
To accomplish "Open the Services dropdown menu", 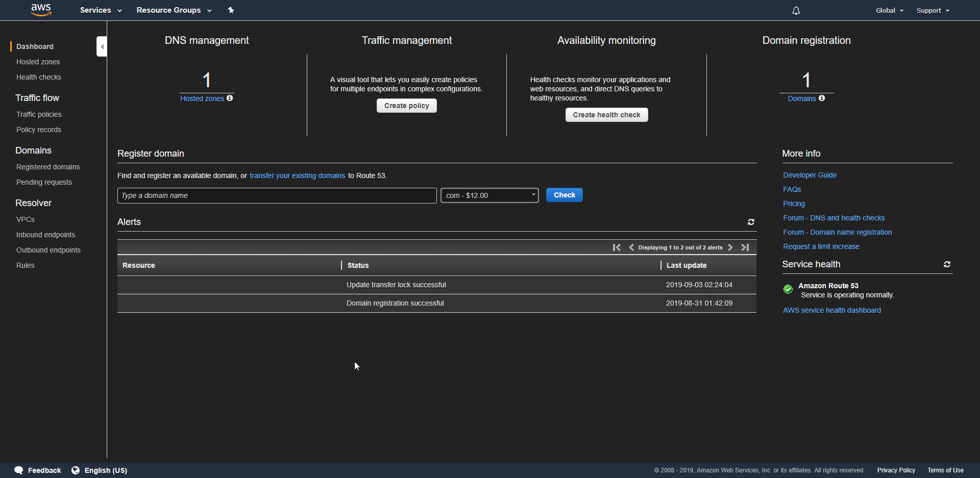I will tap(101, 10).
